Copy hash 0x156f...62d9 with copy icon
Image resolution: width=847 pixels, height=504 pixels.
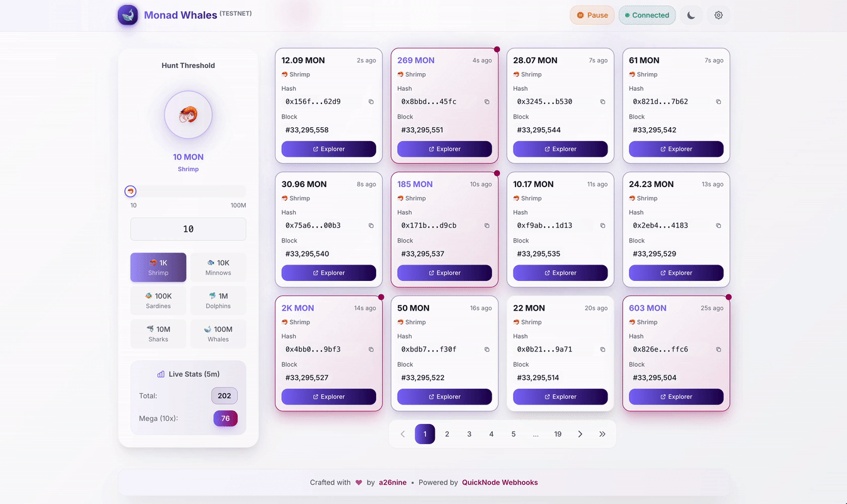[371, 101]
